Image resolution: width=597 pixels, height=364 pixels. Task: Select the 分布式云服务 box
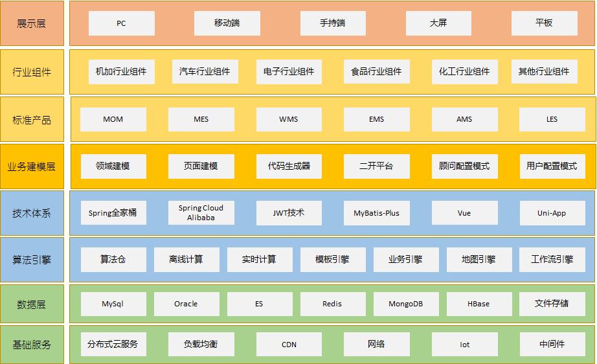113,344
